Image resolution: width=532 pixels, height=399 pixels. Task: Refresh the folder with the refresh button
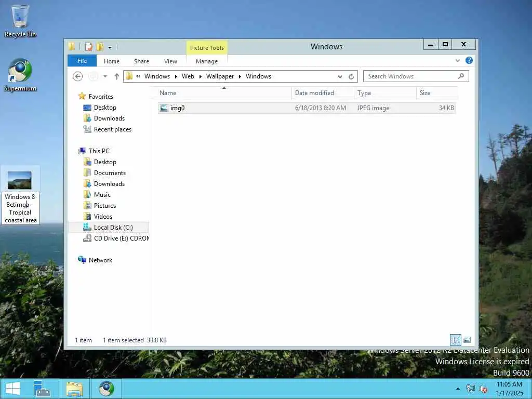point(351,77)
